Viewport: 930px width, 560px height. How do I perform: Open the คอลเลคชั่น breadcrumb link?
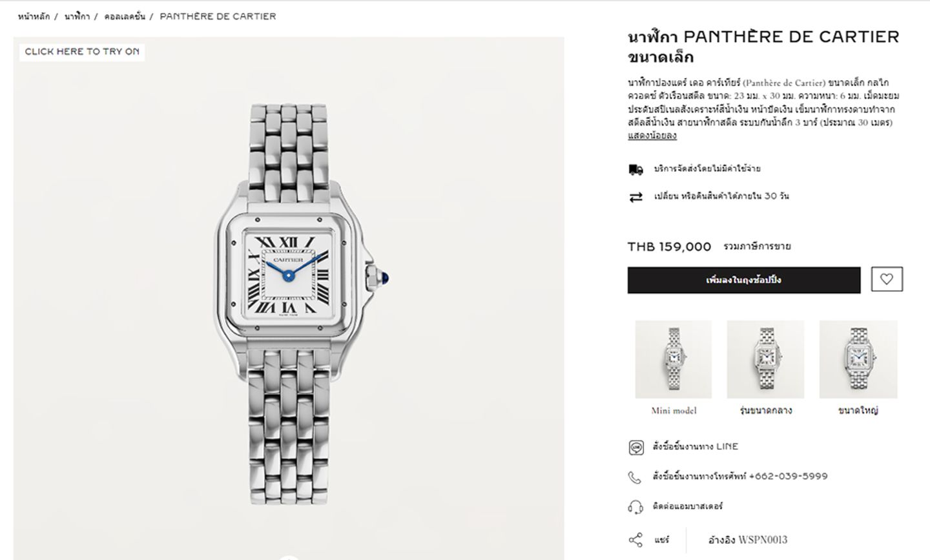pyautogui.click(x=125, y=16)
